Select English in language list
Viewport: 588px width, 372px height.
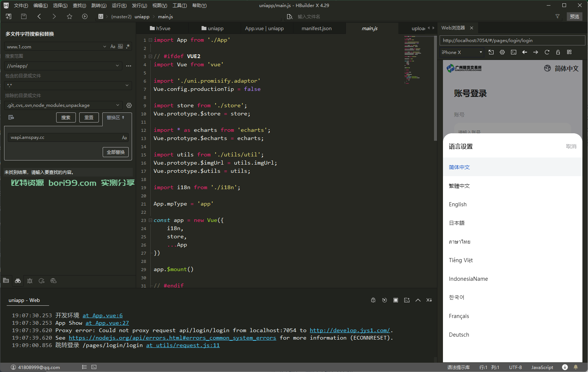(513, 204)
